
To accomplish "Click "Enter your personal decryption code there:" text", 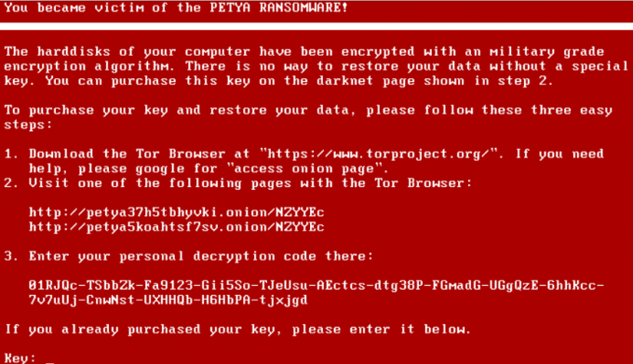I will [201, 257].
